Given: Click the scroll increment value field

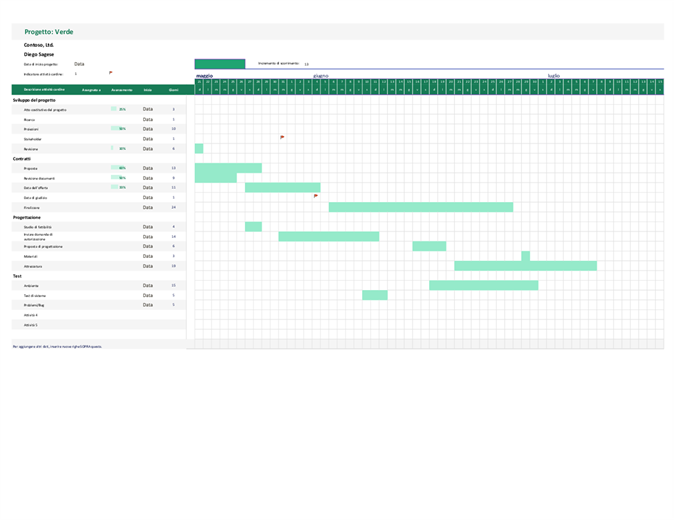Looking at the screenshot, I should [x=307, y=64].
